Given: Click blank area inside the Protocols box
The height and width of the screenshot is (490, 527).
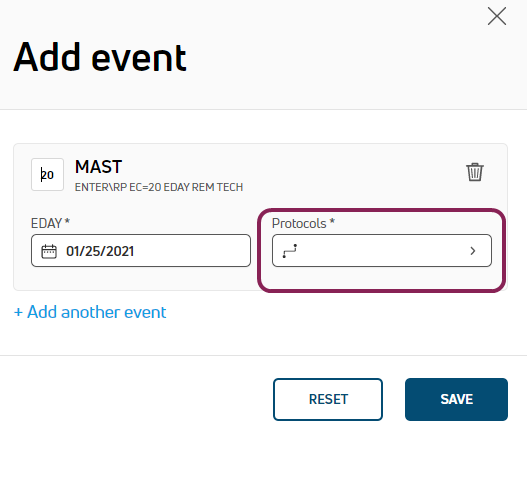Looking at the screenshot, I should (x=380, y=251).
